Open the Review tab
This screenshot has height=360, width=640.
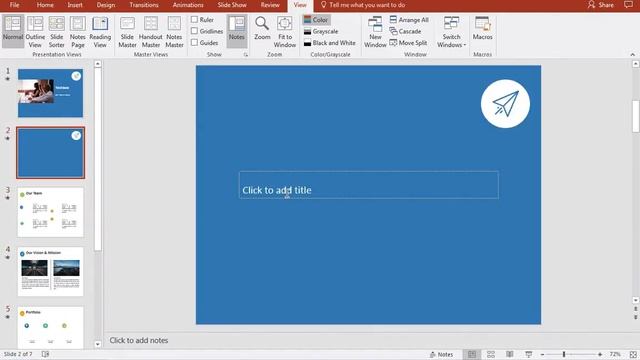coord(270,5)
